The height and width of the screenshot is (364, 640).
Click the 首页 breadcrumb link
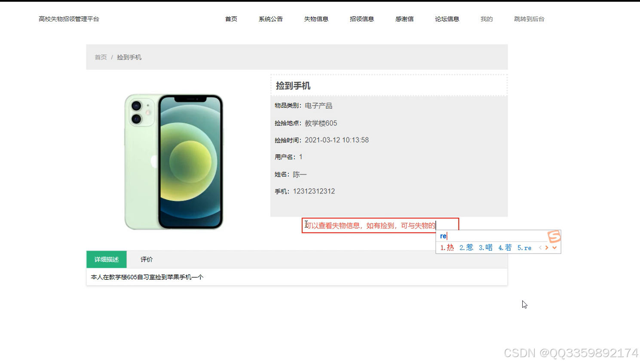pos(101,57)
